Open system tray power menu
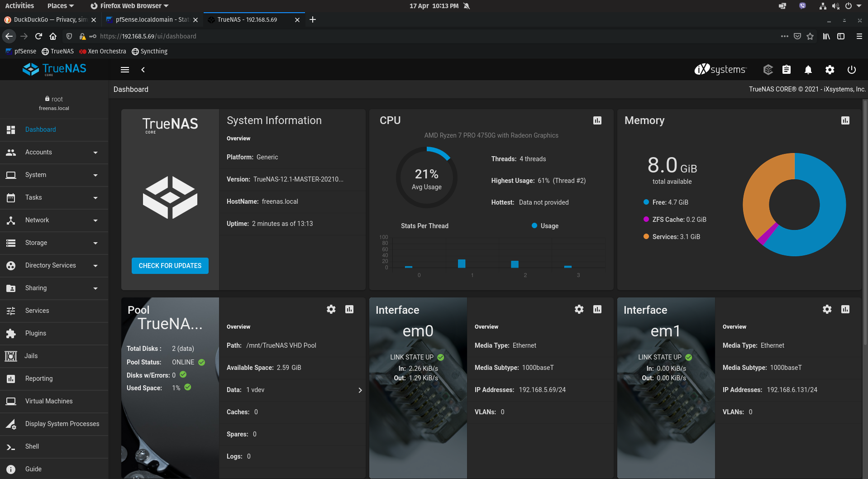 (853, 6)
